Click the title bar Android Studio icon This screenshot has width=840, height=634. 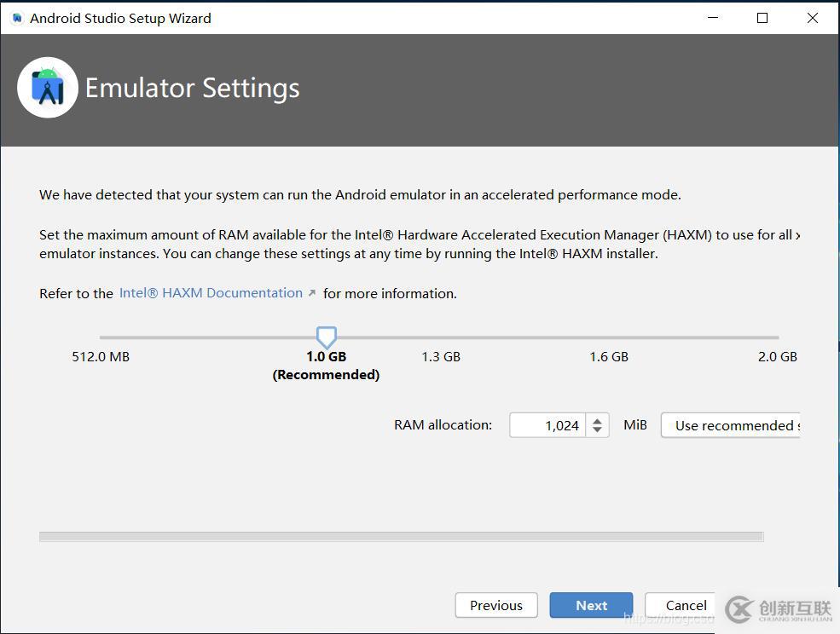pyautogui.click(x=17, y=18)
